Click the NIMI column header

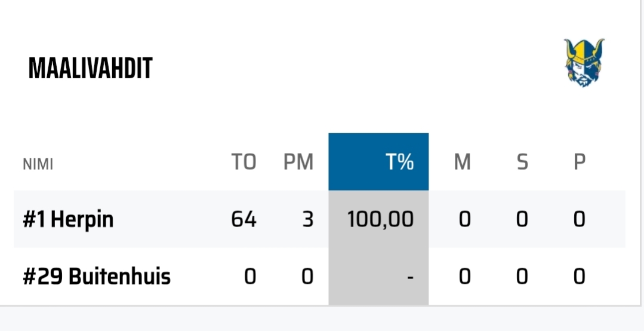tap(38, 164)
